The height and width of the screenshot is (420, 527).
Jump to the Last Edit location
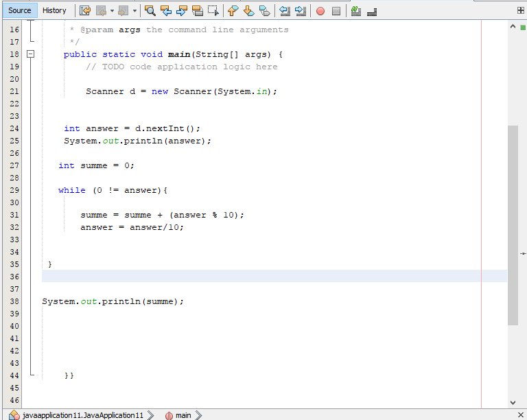(85, 11)
